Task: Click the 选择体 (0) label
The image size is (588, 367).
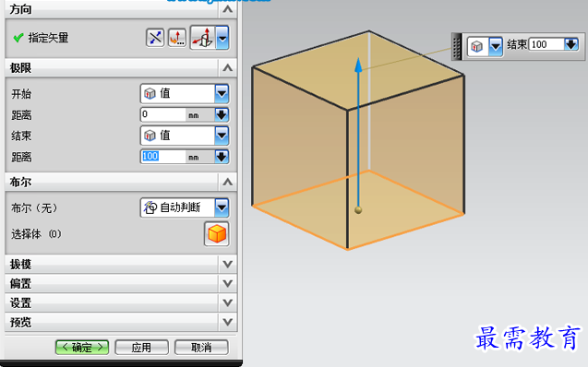Action: [36, 234]
